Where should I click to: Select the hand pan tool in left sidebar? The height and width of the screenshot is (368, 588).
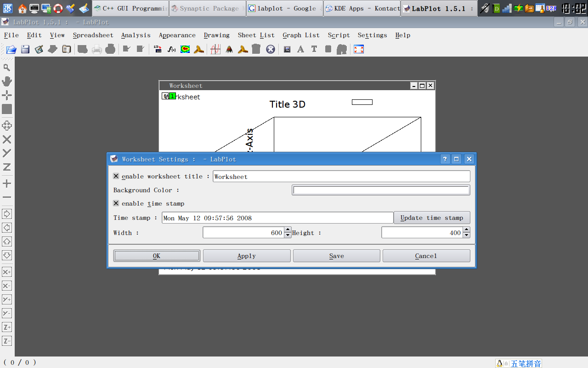[7, 81]
